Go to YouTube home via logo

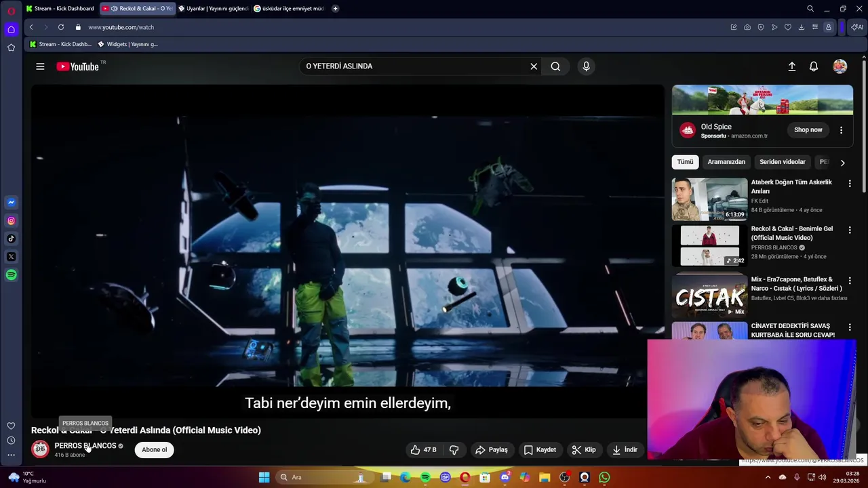(77, 66)
